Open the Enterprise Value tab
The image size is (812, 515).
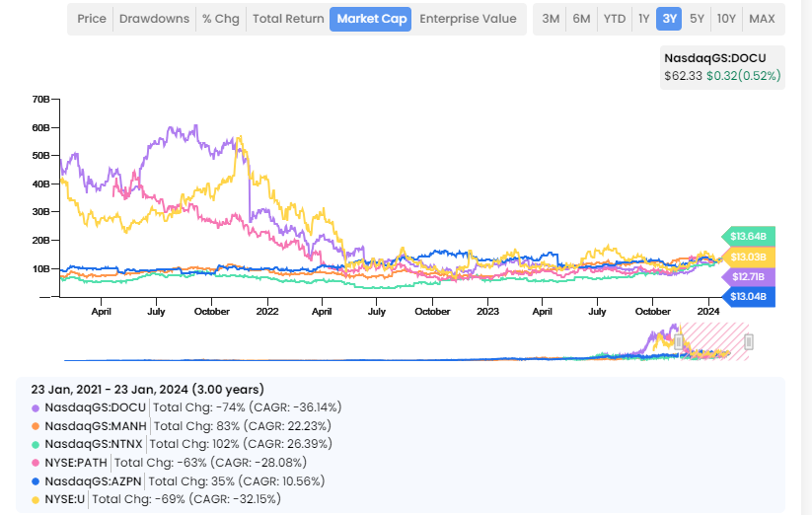468,19
